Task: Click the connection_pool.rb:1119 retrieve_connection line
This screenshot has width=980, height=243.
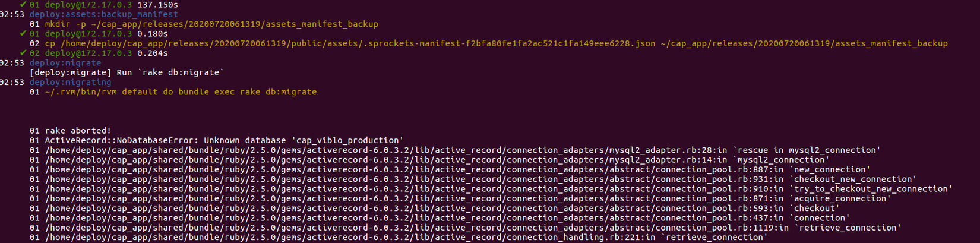Action: [473, 228]
